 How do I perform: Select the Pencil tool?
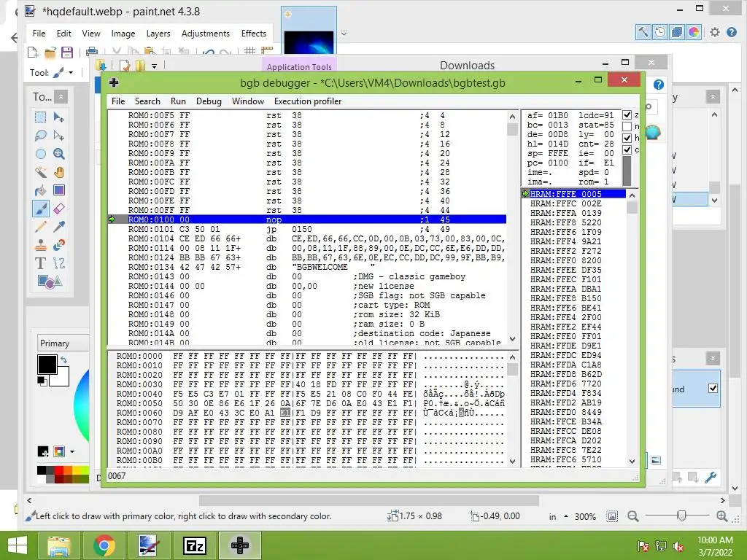(x=41, y=227)
